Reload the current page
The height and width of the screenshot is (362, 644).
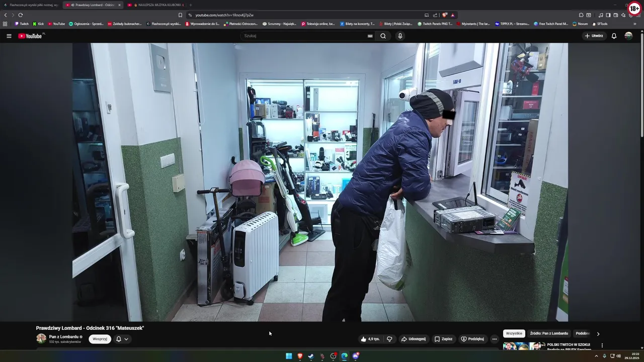pos(20,15)
